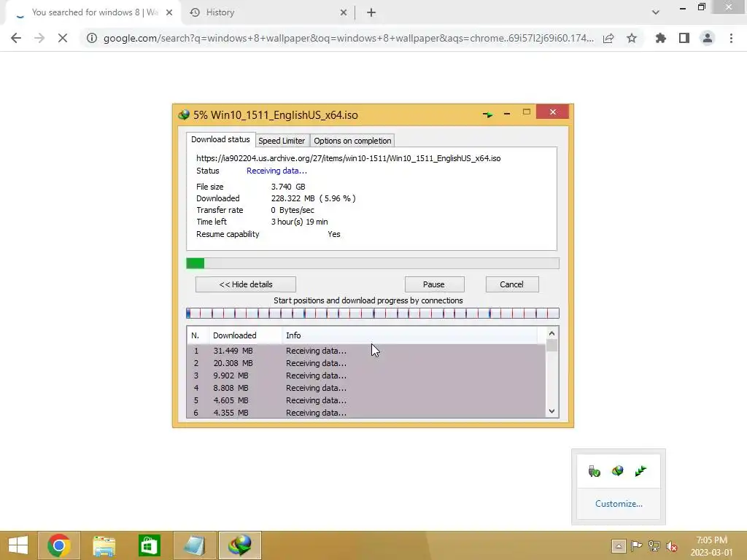Click the Customize... link in tray popup
The width and height of the screenshot is (747, 560).
tap(619, 504)
